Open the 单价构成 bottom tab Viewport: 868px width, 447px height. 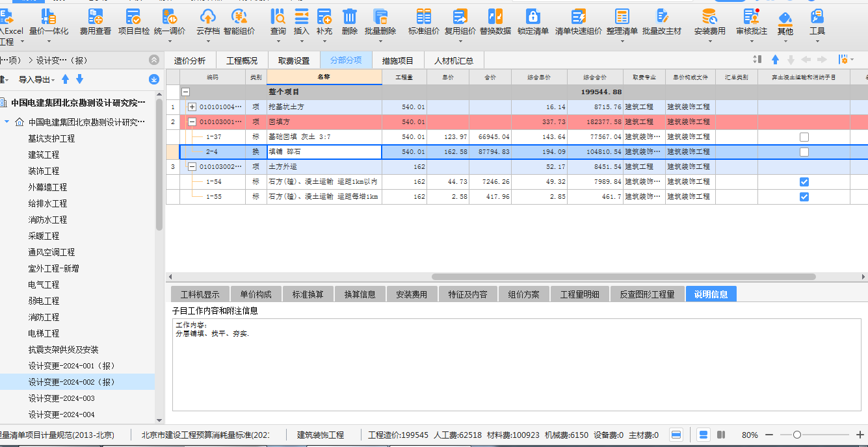click(x=256, y=294)
